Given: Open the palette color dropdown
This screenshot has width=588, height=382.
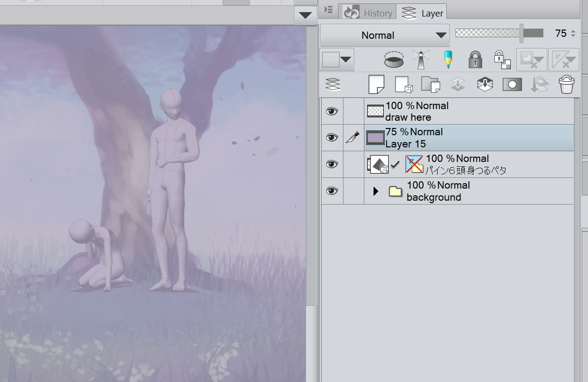Looking at the screenshot, I should (337, 60).
